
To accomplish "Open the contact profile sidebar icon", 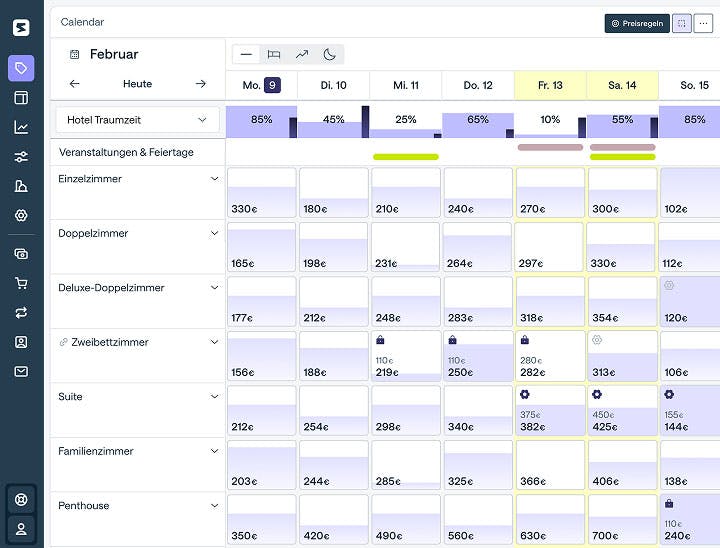I will click(21, 342).
